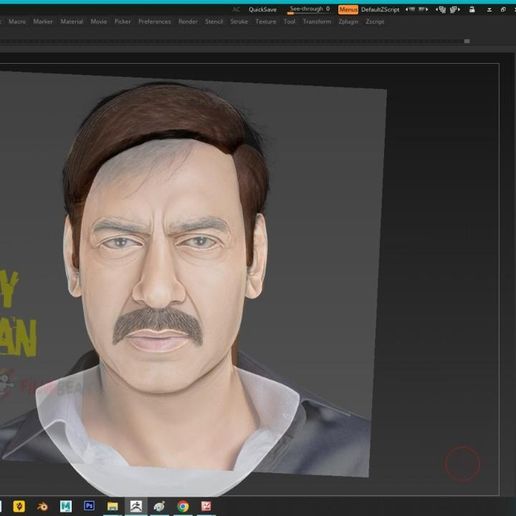Open the Zscript menu
Viewport: 516px width, 516px height.
point(375,22)
